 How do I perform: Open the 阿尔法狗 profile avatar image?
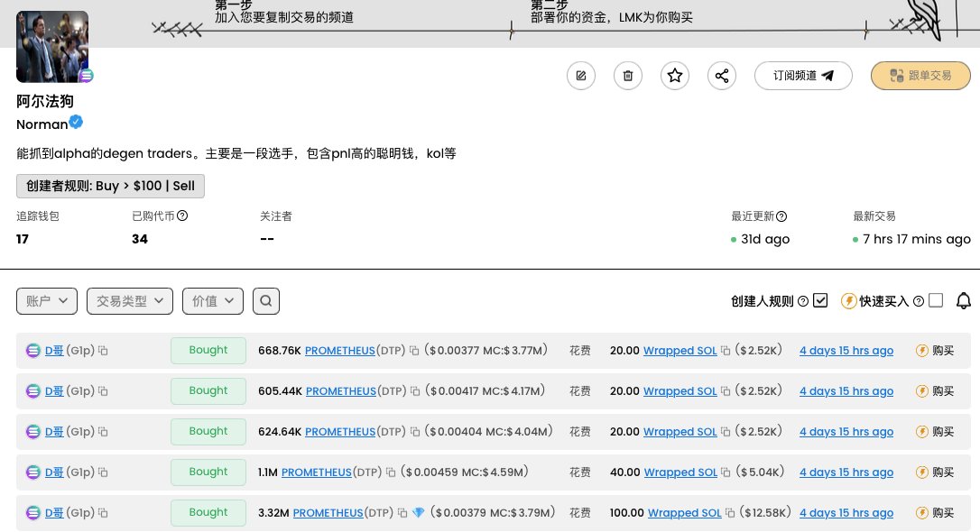(51, 47)
